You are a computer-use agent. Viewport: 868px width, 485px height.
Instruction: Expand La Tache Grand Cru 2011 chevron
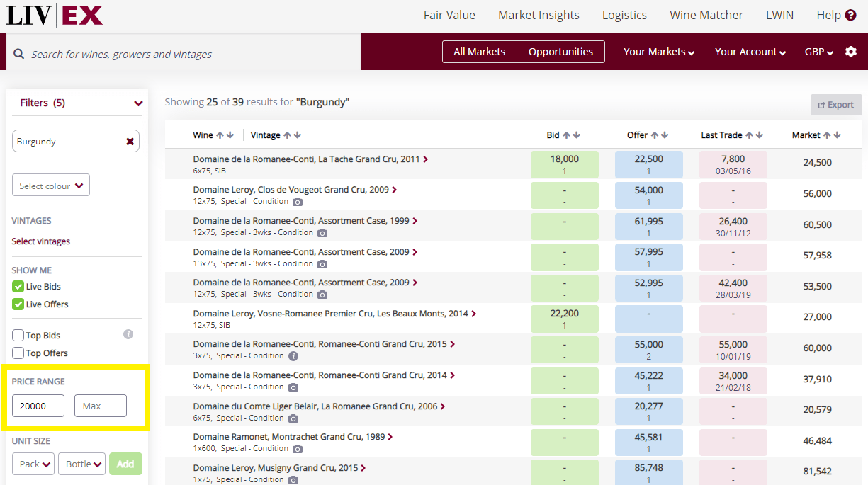click(426, 160)
